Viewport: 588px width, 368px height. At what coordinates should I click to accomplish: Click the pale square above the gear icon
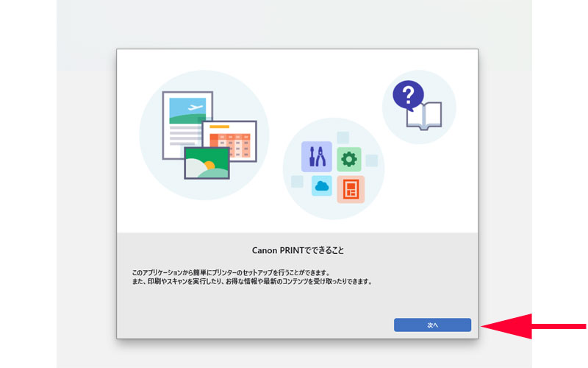343,136
